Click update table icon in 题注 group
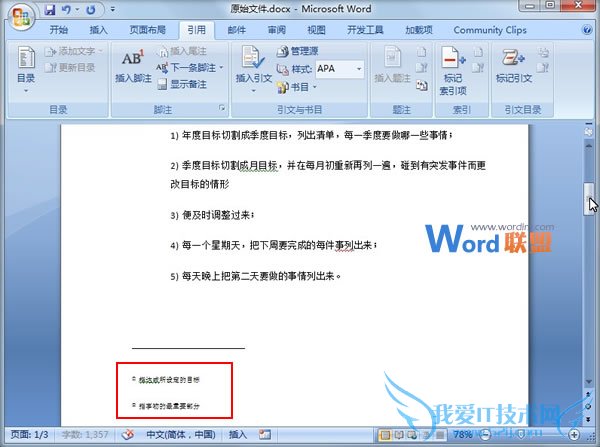The image size is (600, 447). [422, 68]
